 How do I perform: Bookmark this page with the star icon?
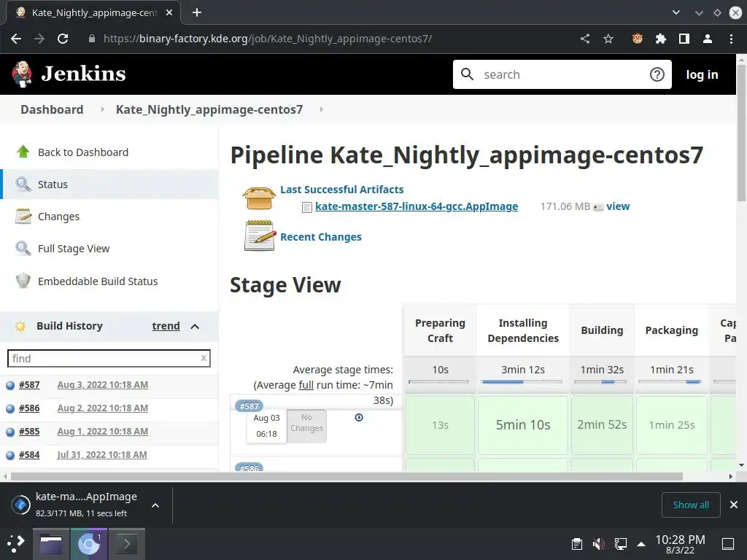click(608, 39)
